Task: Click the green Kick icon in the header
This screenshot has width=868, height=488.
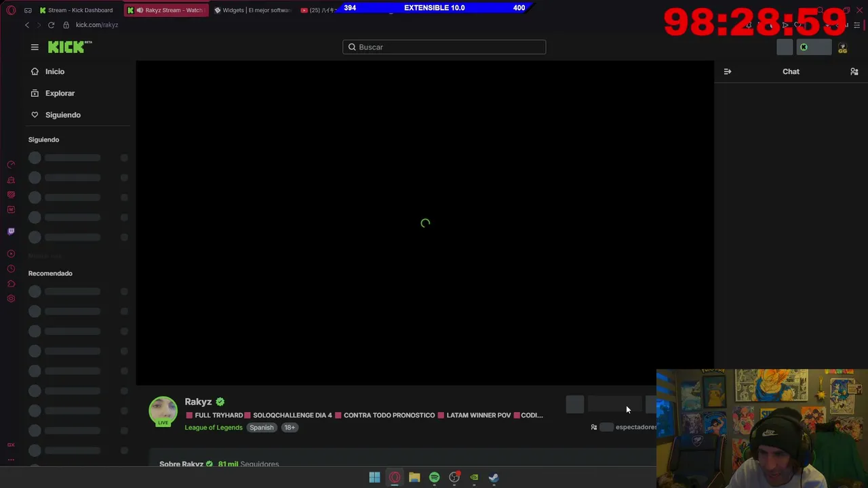Action: pyautogui.click(x=804, y=47)
